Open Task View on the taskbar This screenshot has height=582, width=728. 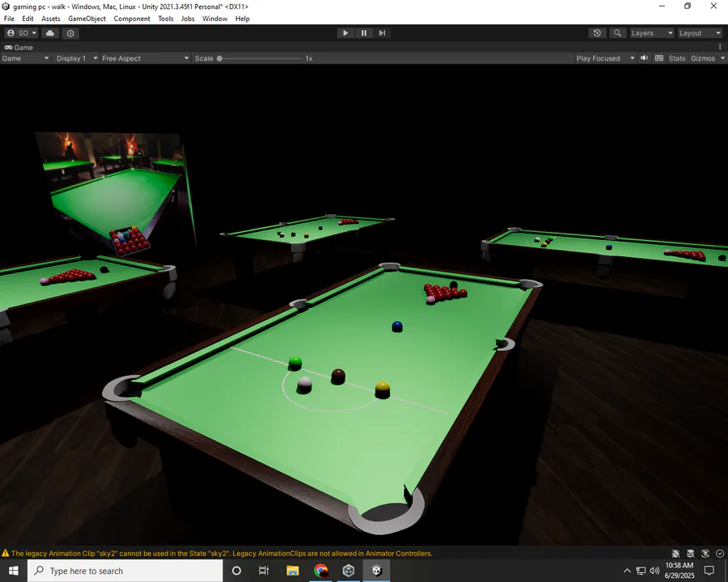[264, 571]
